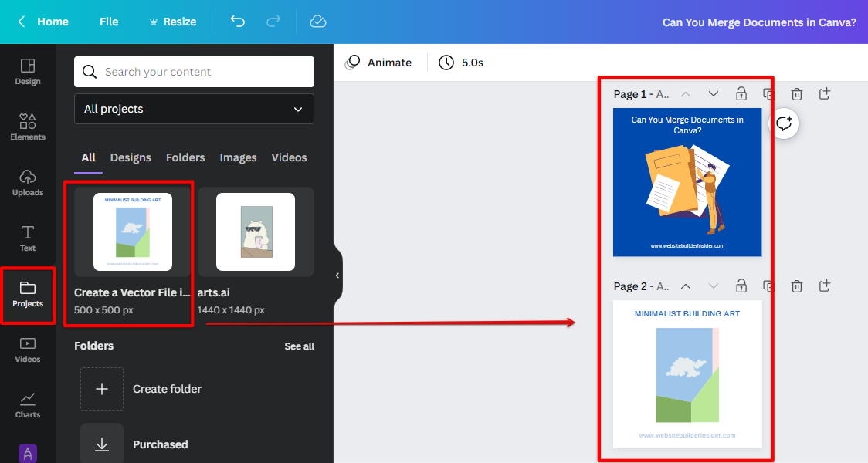Duplicate Page 2 with the copy icon
The image size is (868, 463).
769,286
